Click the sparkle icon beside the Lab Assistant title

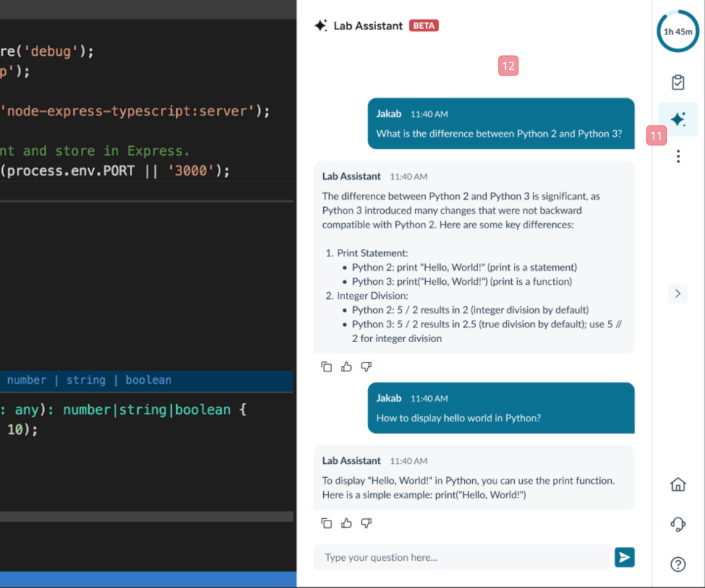(321, 26)
